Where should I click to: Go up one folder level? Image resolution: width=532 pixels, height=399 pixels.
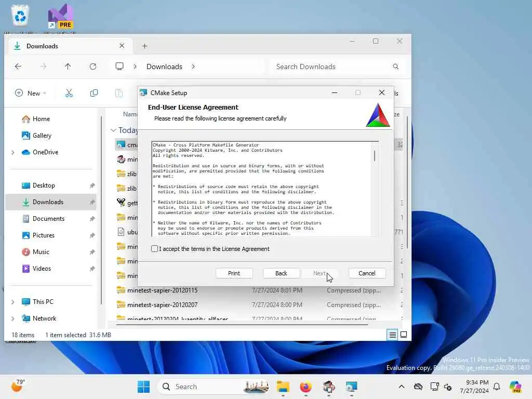68,66
